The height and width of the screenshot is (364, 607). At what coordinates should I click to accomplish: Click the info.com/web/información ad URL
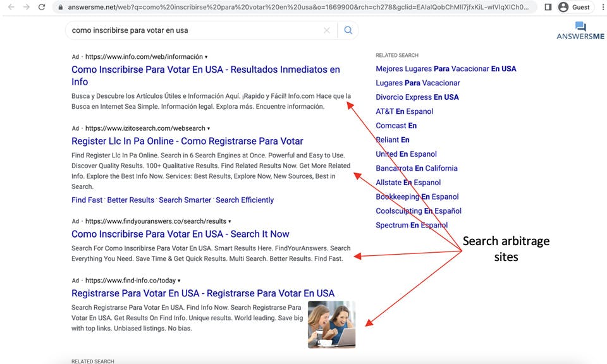[144, 57]
